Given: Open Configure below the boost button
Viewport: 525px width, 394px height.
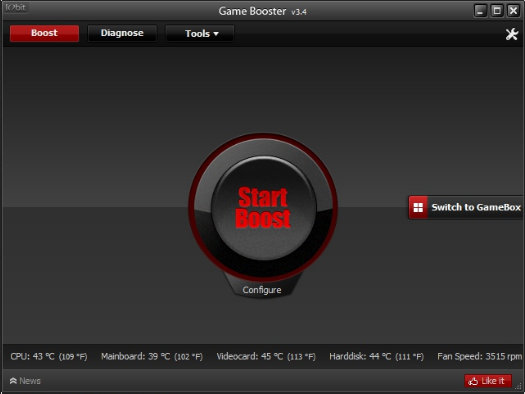Looking at the screenshot, I should tap(262, 290).
